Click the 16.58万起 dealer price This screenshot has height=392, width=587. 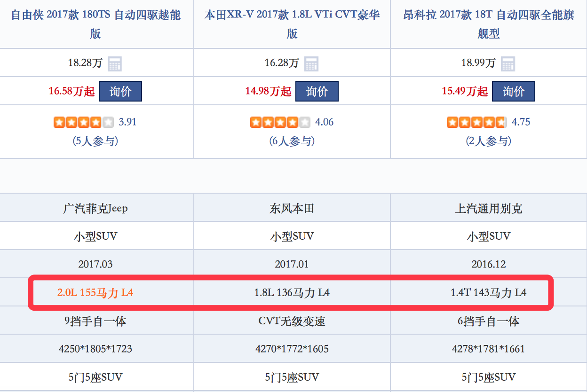(x=72, y=91)
